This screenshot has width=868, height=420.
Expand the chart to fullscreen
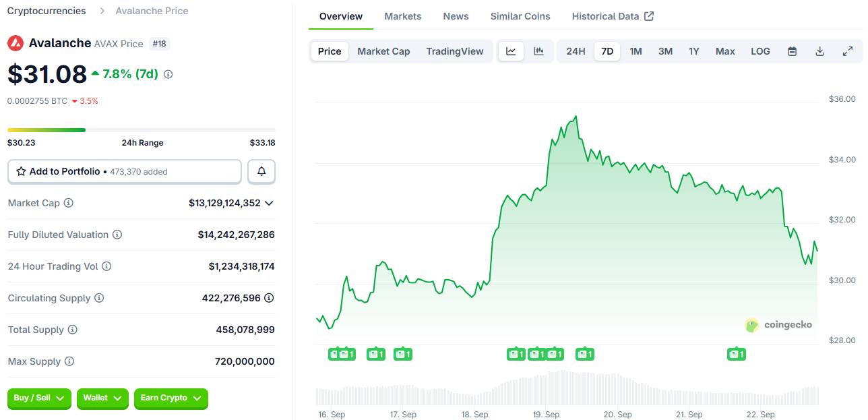tap(848, 51)
